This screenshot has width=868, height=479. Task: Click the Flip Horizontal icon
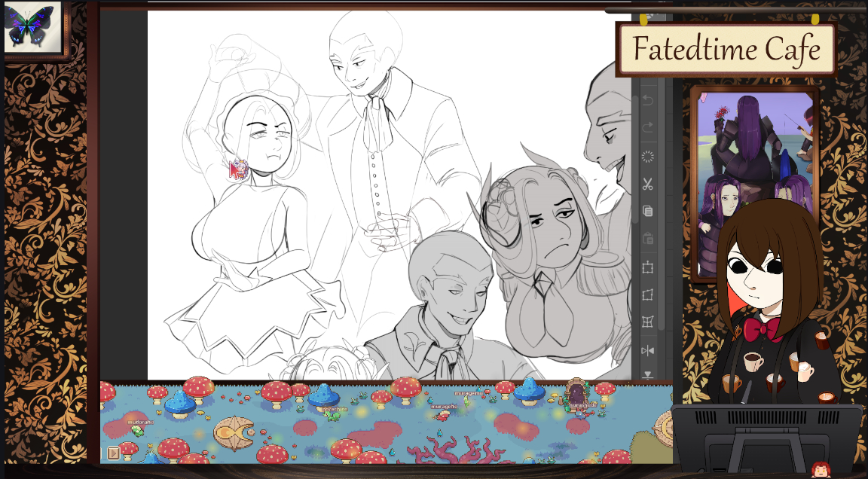point(647,350)
